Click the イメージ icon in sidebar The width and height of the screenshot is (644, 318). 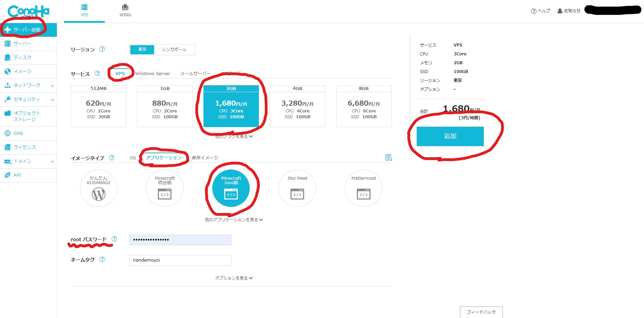tap(7, 71)
